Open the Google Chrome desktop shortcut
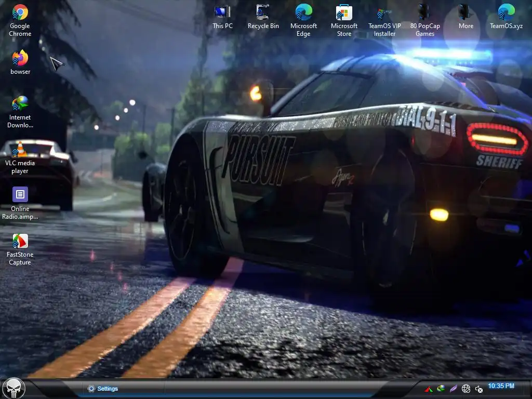The width and height of the screenshot is (532, 399). coord(20,20)
